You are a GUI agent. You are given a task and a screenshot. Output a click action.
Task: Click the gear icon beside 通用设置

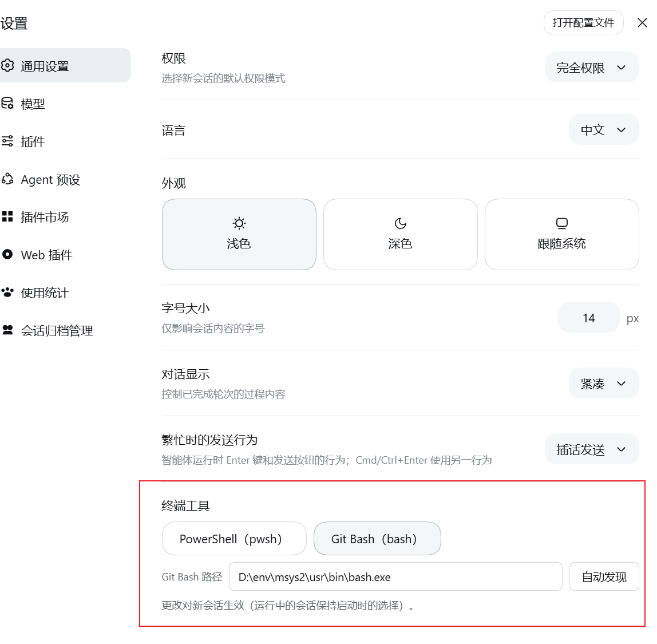(x=7, y=65)
